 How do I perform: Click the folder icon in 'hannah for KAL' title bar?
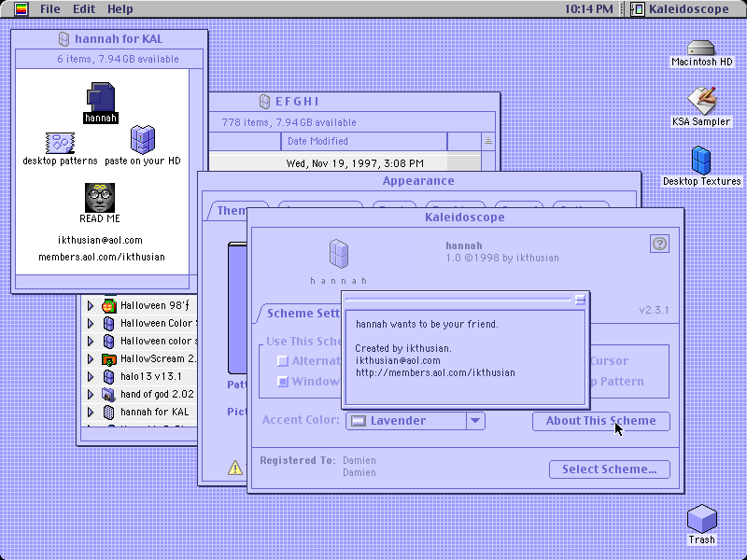click(x=63, y=39)
